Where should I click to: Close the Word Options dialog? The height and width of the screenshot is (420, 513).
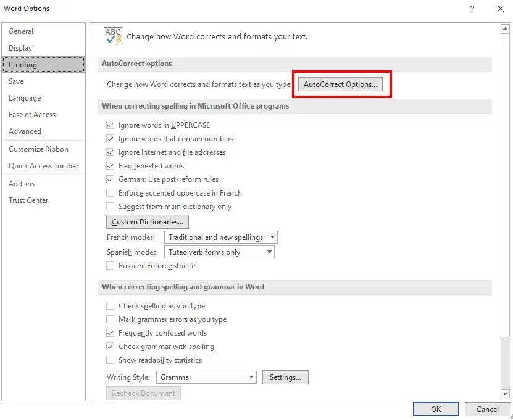500,9
